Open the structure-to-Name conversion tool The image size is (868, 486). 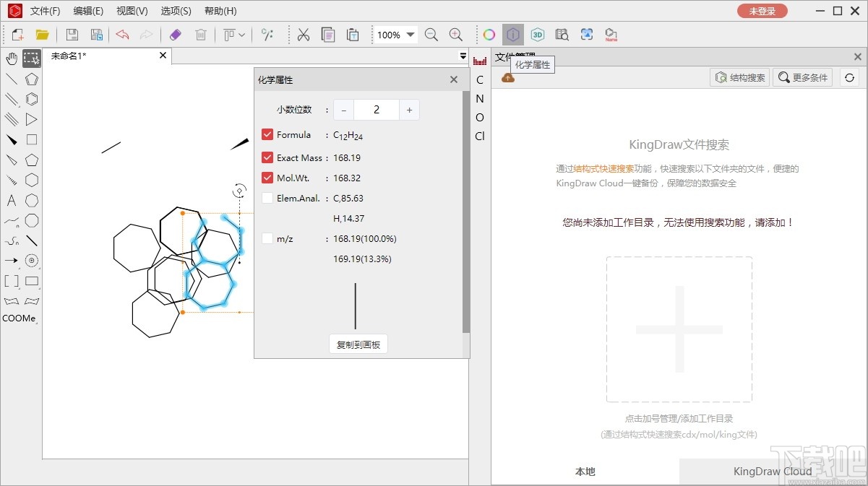(x=611, y=34)
